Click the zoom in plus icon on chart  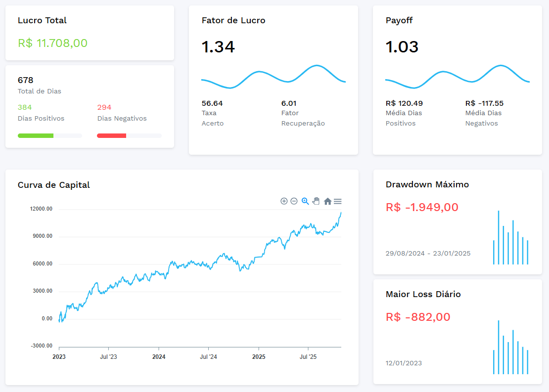click(x=284, y=201)
